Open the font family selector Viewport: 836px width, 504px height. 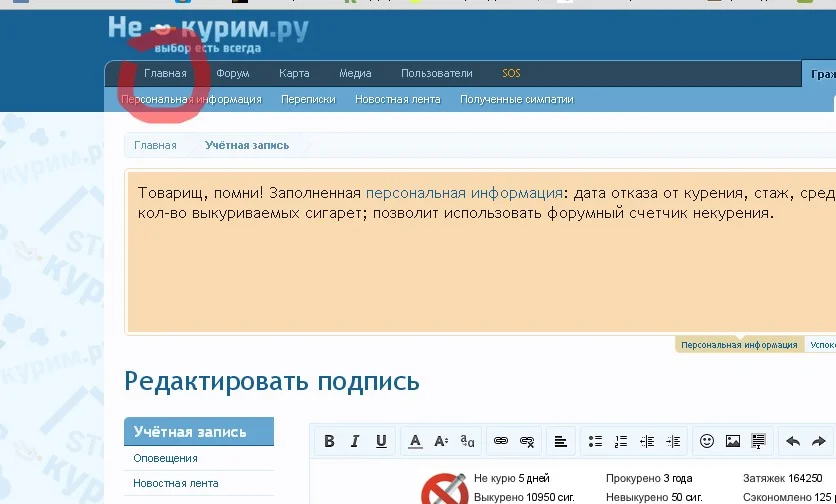pos(467,441)
